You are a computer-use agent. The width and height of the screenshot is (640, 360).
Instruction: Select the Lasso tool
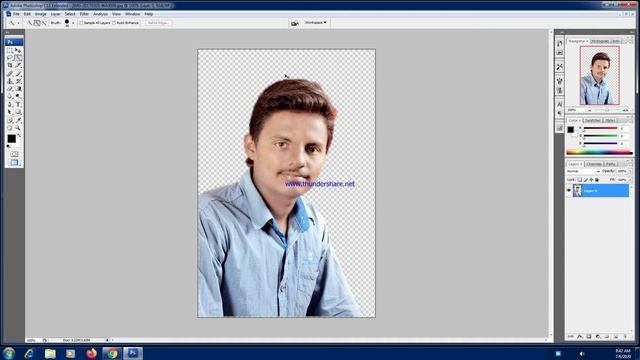(10, 58)
